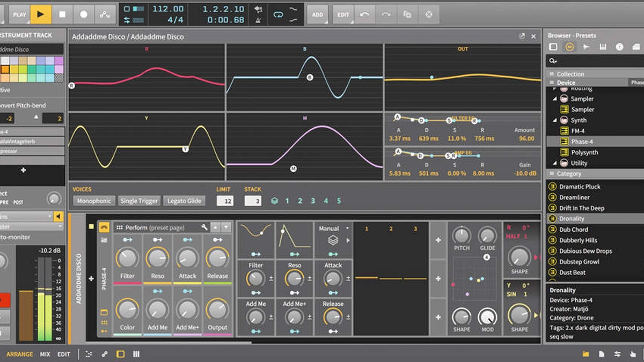
Task: Switch to the MIX view tab
Action: point(45,354)
